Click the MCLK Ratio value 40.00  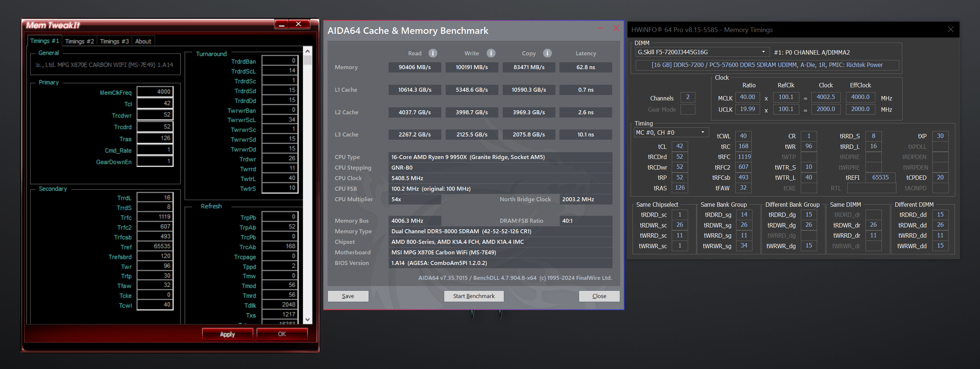[x=748, y=98]
